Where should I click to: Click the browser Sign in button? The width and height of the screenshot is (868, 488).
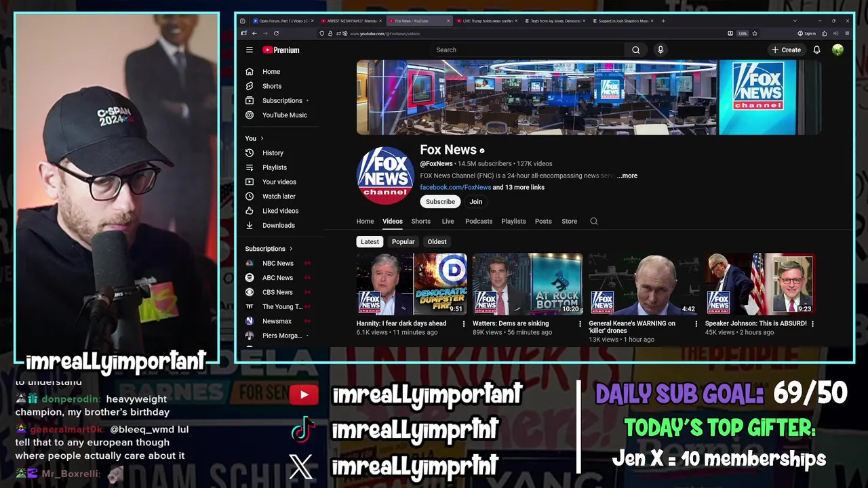[x=806, y=33]
